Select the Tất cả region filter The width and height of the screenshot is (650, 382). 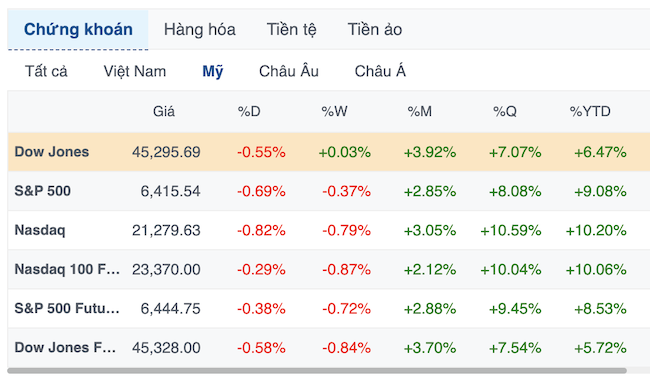(x=46, y=71)
